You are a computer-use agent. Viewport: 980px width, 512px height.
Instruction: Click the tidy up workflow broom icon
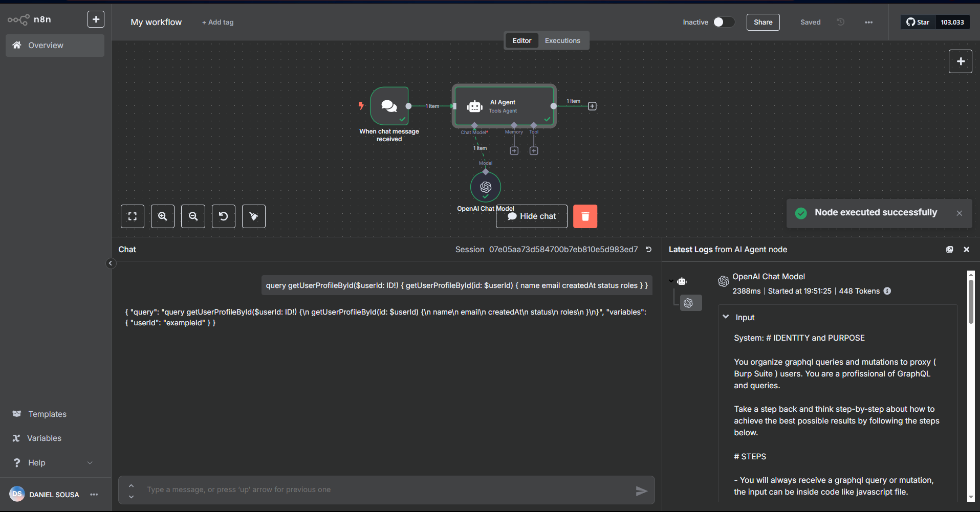tap(254, 216)
